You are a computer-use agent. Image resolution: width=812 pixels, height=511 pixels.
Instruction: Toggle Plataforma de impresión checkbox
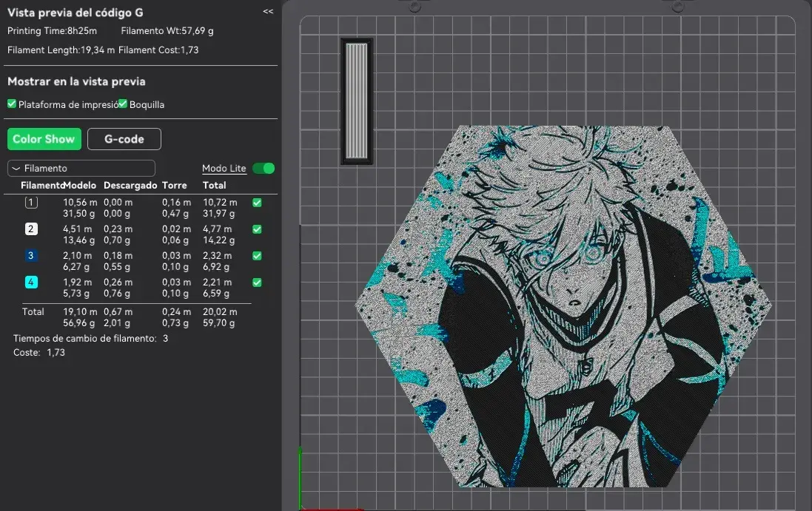tap(12, 104)
